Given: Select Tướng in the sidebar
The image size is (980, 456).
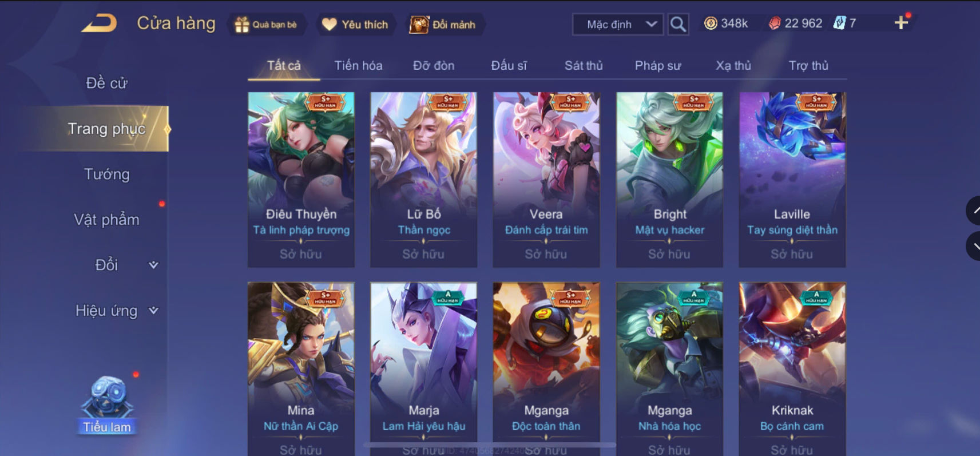Looking at the screenshot, I should (107, 174).
